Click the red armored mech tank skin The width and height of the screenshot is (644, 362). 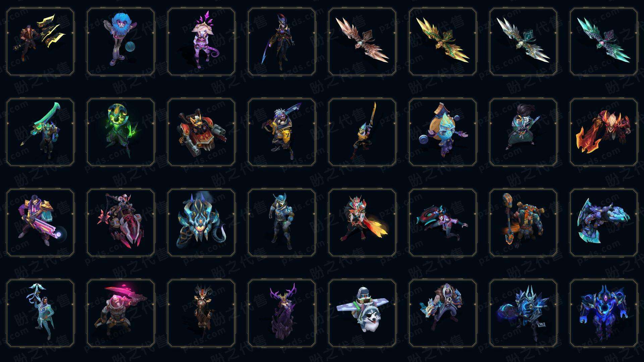pyautogui.click(x=201, y=132)
